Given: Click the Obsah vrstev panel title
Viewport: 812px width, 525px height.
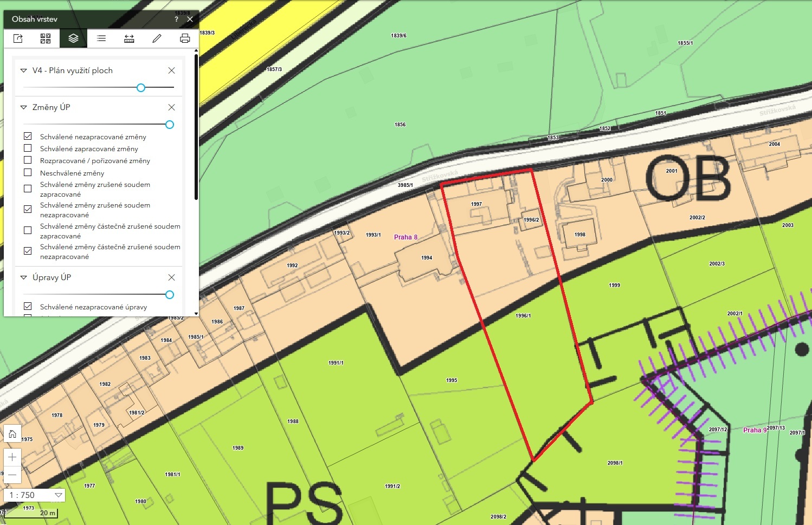Looking at the screenshot, I should pyautogui.click(x=35, y=19).
